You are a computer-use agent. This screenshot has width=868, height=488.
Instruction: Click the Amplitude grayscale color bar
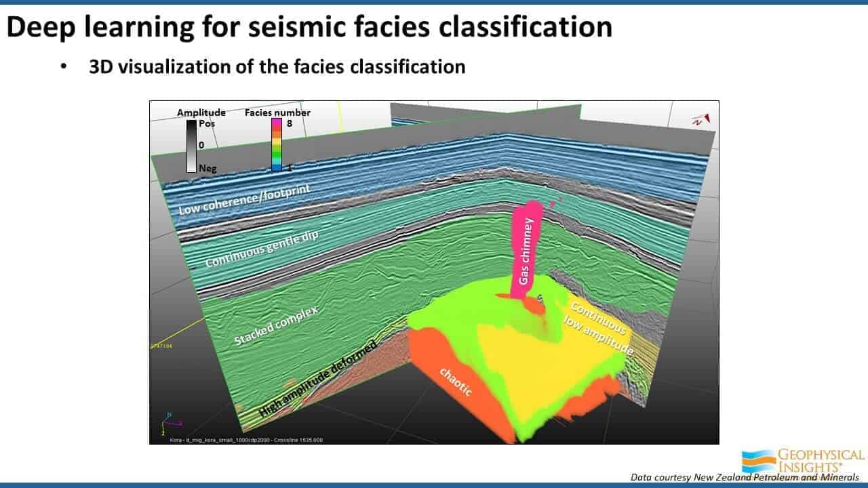point(191,145)
